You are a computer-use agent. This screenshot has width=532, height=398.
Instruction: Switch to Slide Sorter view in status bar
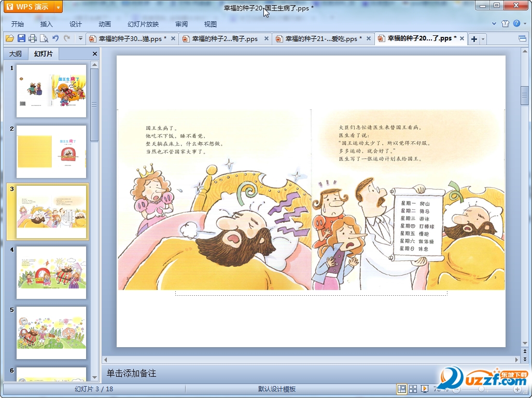(x=413, y=389)
